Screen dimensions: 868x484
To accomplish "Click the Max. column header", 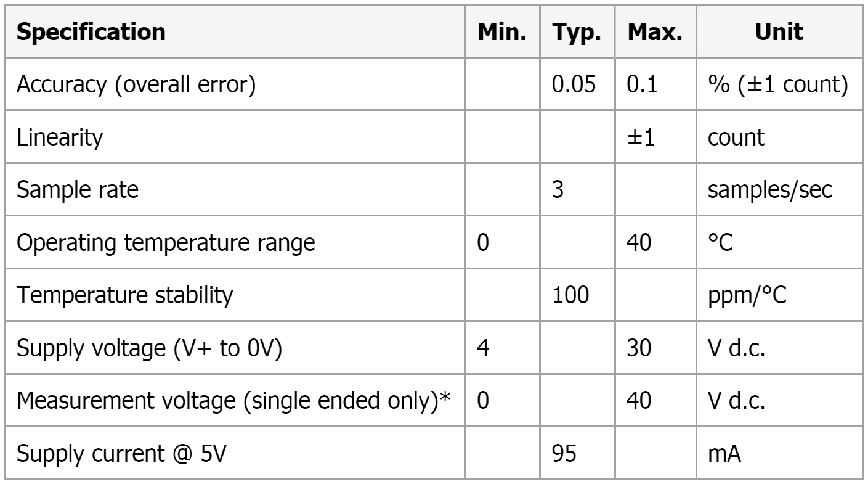I will coord(655,33).
